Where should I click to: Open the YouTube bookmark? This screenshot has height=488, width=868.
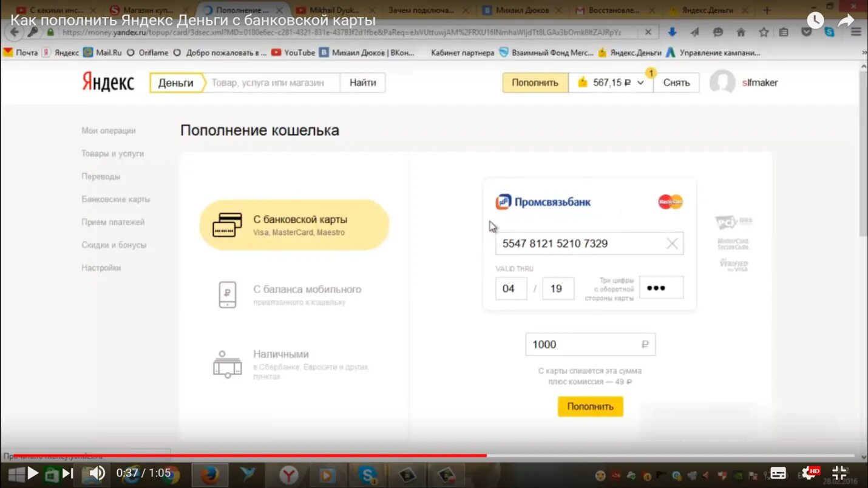(293, 53)
